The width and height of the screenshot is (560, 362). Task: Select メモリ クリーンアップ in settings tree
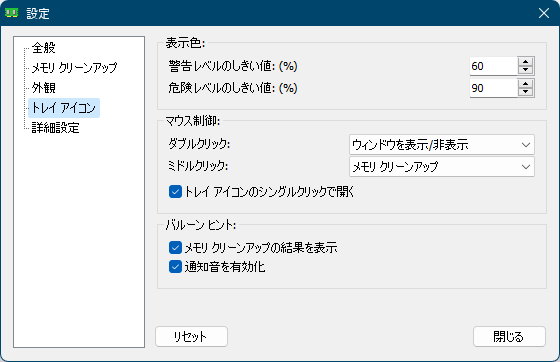[74, 67]
